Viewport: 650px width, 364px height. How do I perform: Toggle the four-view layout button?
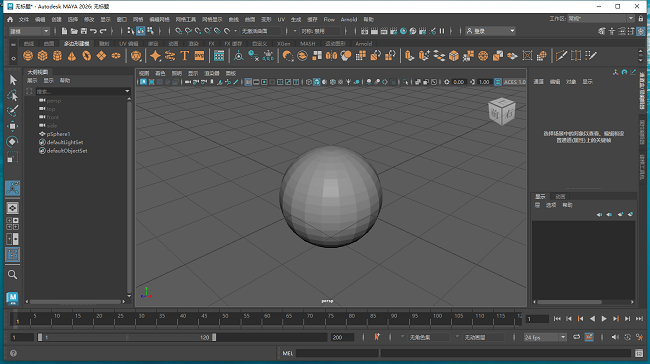point(12,223)
